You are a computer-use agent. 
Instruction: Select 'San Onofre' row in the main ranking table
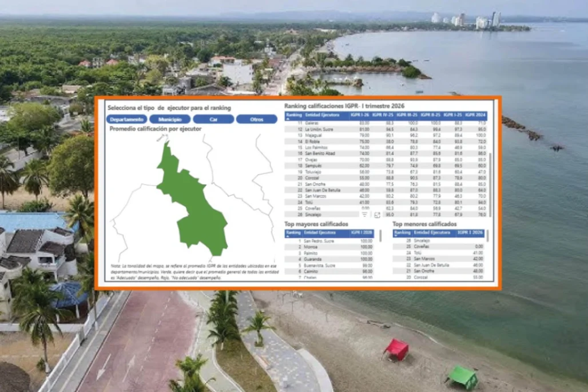(x=386, y=184)
